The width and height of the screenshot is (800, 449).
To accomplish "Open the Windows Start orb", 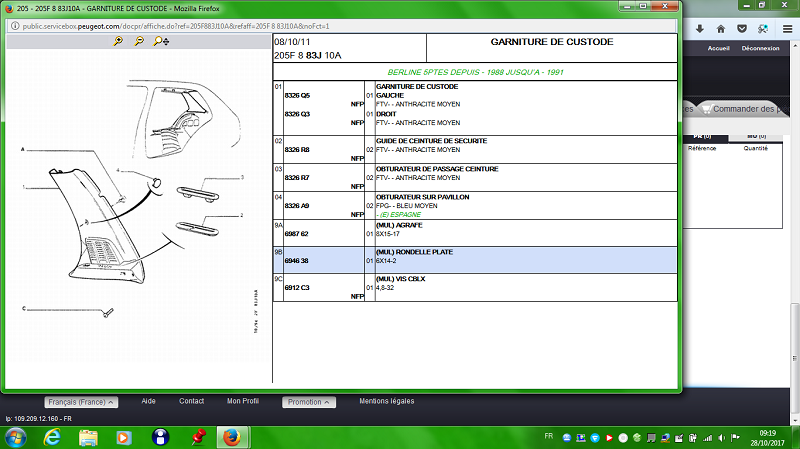I will [15, 438].
